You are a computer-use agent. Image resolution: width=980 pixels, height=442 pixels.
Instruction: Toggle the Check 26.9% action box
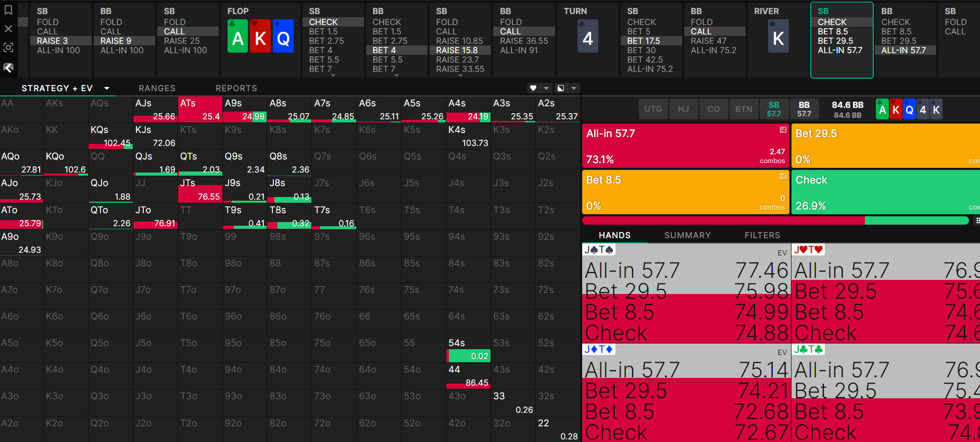(886, 192)
